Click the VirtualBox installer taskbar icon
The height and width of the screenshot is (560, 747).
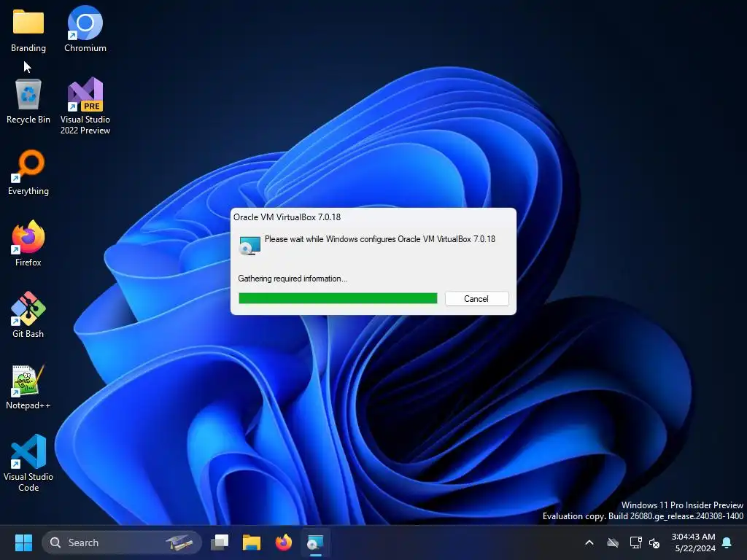pyautogui.click(x=315, y=542)
